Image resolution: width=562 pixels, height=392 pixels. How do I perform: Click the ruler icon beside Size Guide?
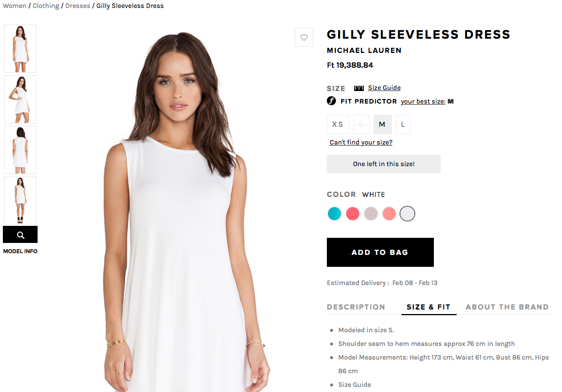[359, 88]
